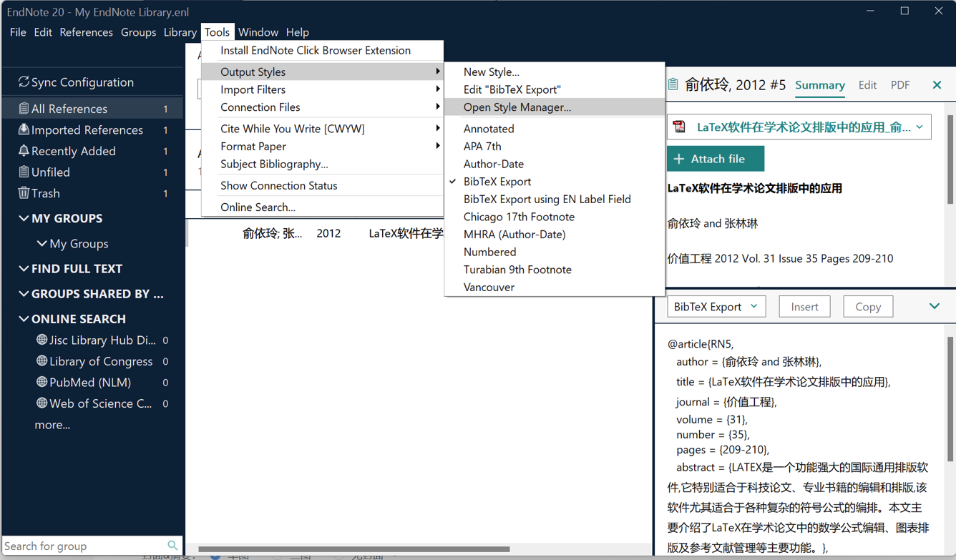Select the APA 7th output style
956x560 pixels.
coord(554,146)
